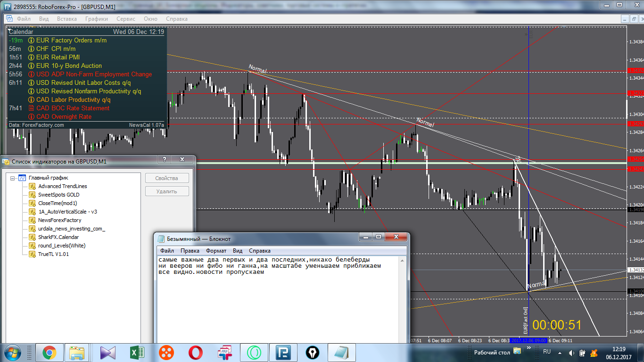
Task: Select the TrueTL V1.01 indicator
Action: 53,254
